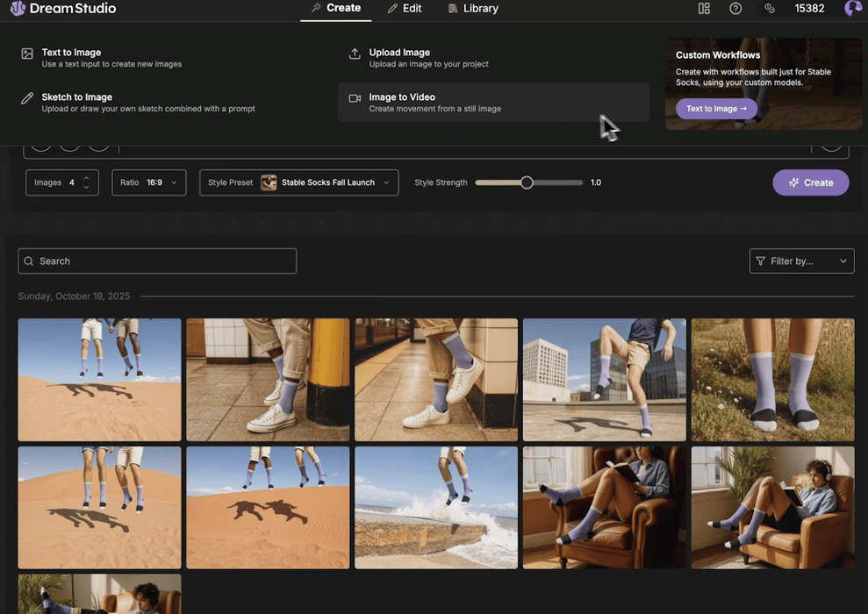Open subway thumbnail with yellow pillar

click(268, 380)
